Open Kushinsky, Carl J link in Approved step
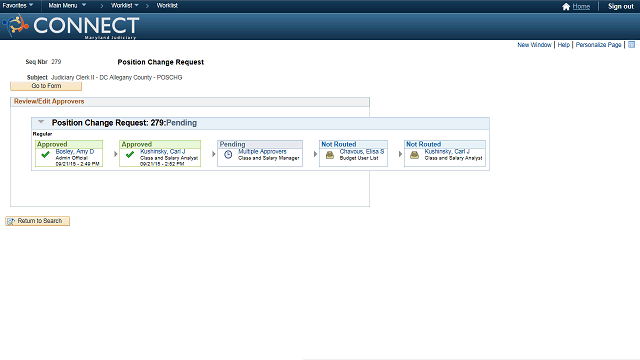This screenshot has height=360, width=640. (x=162, y=151)
